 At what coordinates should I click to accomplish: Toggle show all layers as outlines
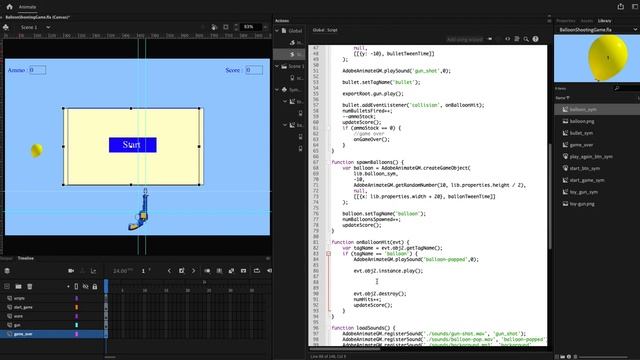[x=76, y=287]
